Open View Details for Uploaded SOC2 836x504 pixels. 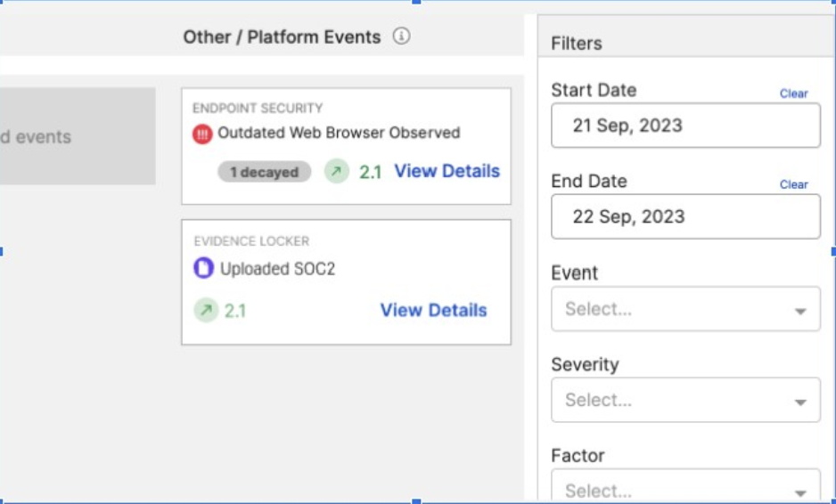click(433, 310)
